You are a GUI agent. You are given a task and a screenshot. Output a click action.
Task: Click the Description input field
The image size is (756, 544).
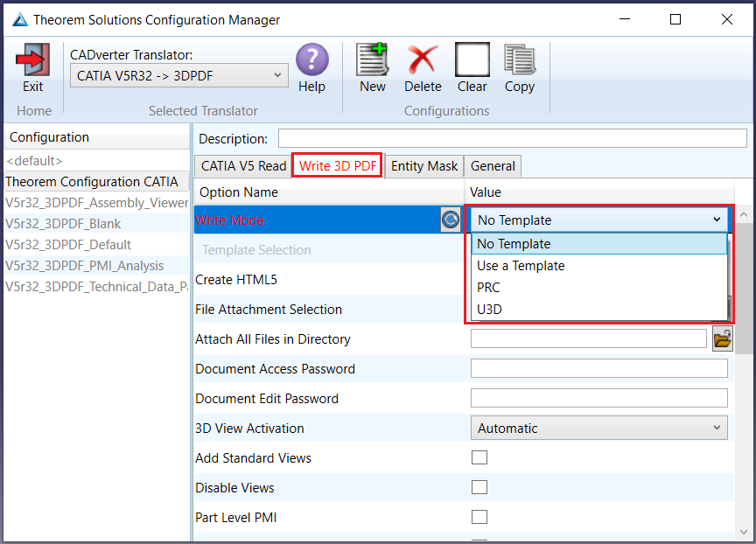click(x=513, y=138)
